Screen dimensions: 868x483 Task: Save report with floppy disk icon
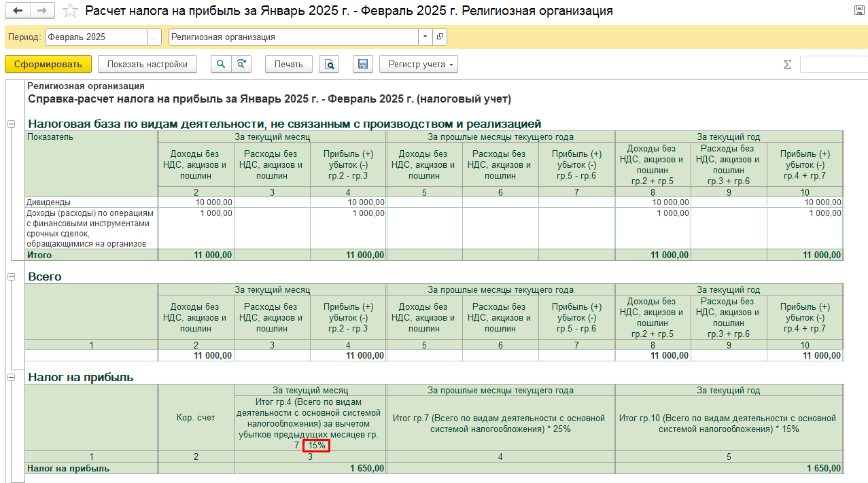(x=363, y=64)
